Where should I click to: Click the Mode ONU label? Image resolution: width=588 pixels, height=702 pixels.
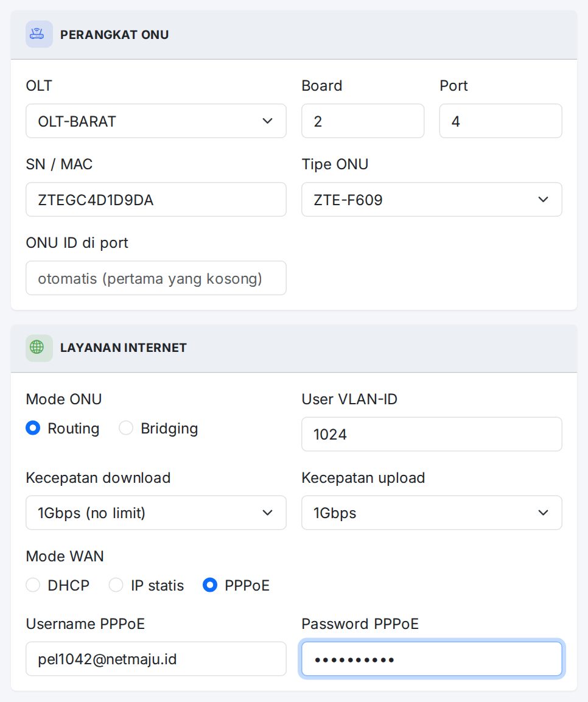[64, 399]
